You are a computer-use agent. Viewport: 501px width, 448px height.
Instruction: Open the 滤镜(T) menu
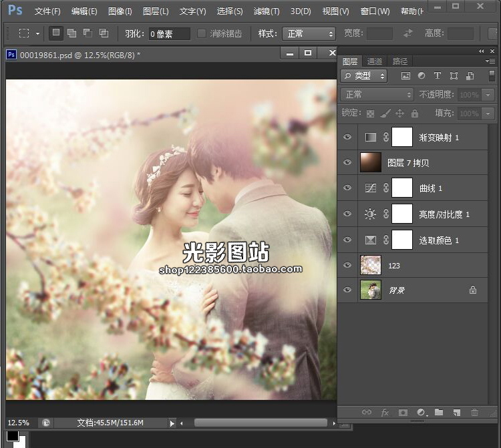click(x=267, y=11)
